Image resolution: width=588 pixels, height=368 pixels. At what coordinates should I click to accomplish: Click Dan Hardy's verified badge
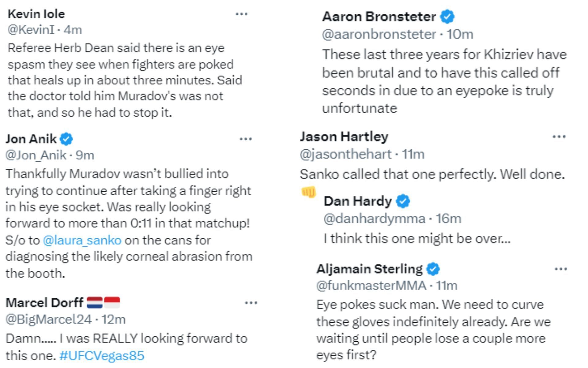coord(403,201)
